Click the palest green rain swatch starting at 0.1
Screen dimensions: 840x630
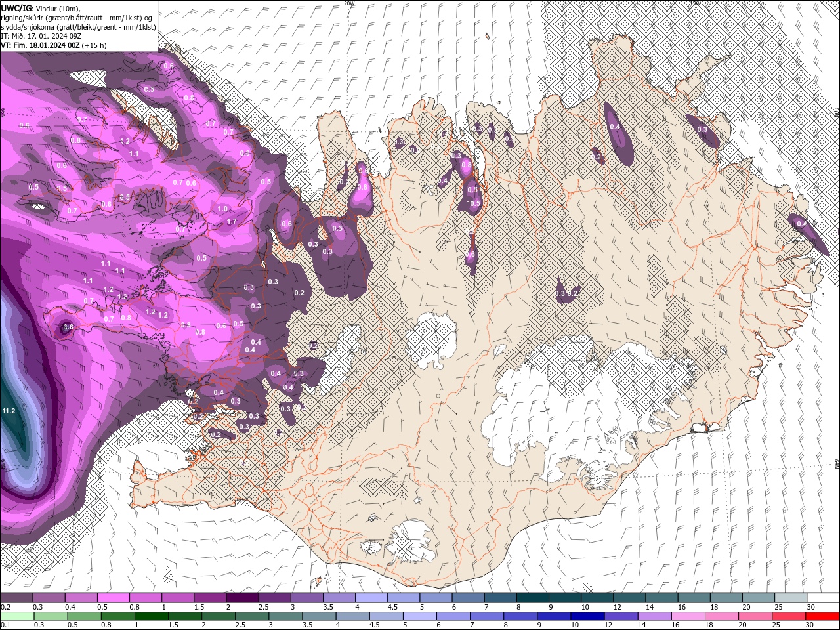[x=18, y=616]
